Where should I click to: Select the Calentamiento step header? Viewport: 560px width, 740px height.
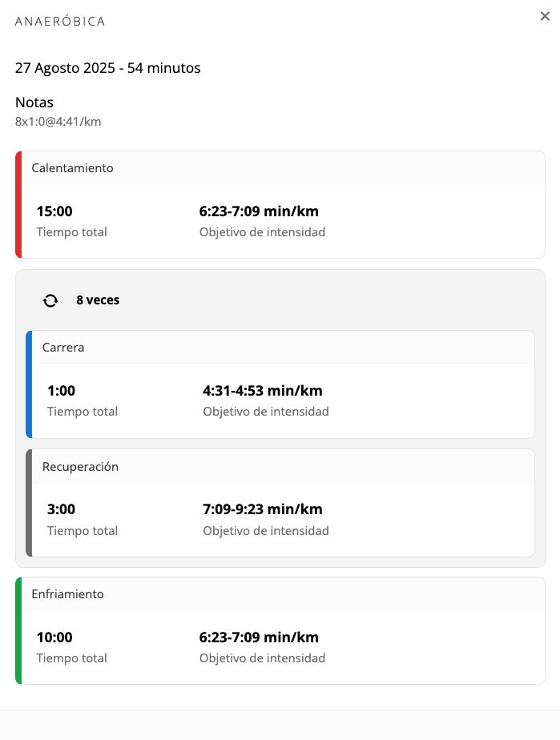click(72, 168)
